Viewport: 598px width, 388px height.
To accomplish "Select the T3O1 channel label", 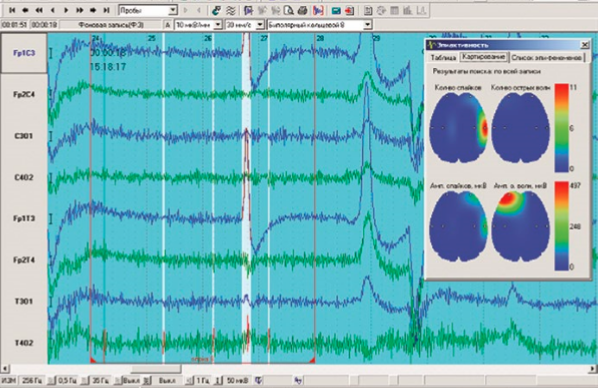I will point(24,301).
